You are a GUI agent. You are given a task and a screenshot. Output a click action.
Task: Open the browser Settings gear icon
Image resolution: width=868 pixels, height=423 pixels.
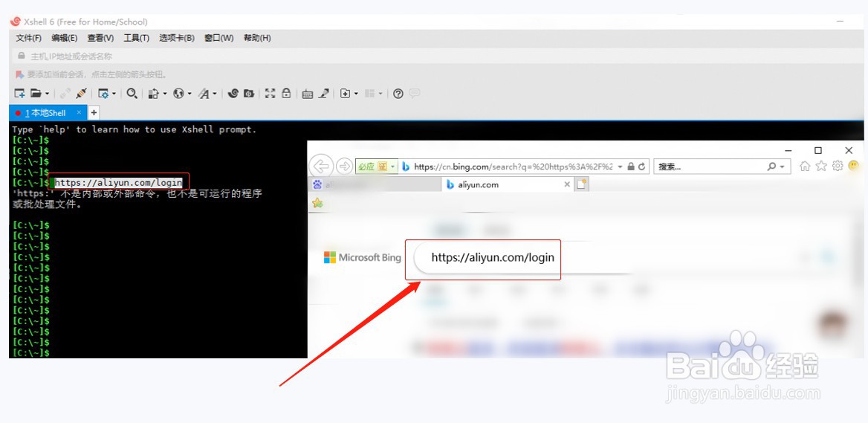tap(838, 166)
